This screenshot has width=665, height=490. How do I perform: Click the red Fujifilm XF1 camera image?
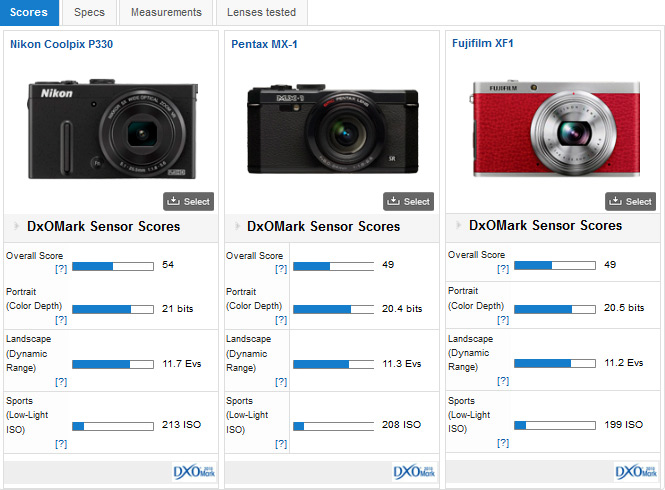556,128
